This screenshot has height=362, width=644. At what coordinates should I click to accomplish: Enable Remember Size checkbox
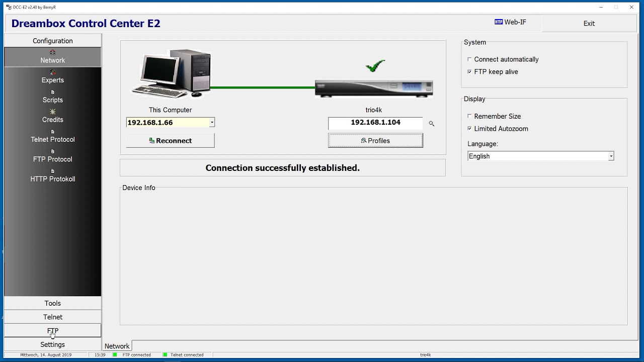pos(469,116)
